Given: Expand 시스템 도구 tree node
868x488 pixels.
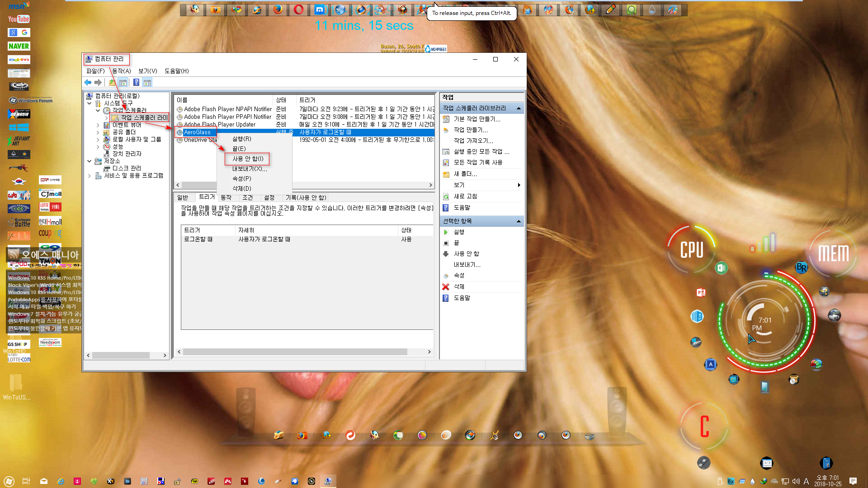Looking at the screenshot, I should [92, 103].
